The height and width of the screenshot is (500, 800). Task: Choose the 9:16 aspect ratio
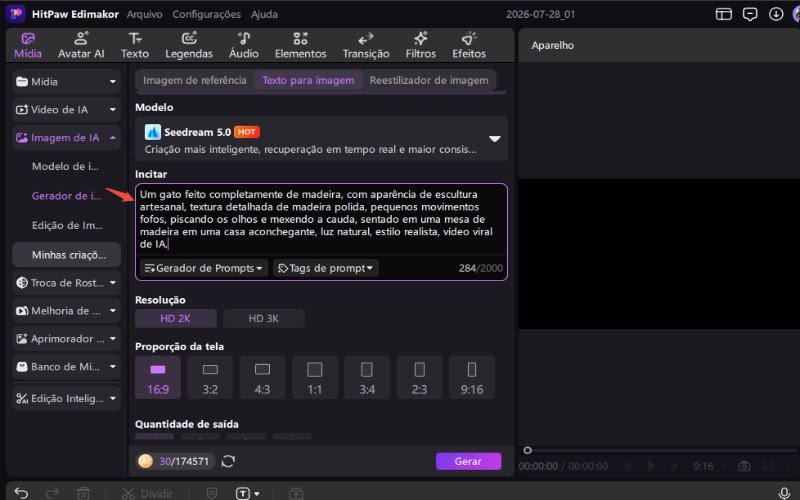point(472,378)
